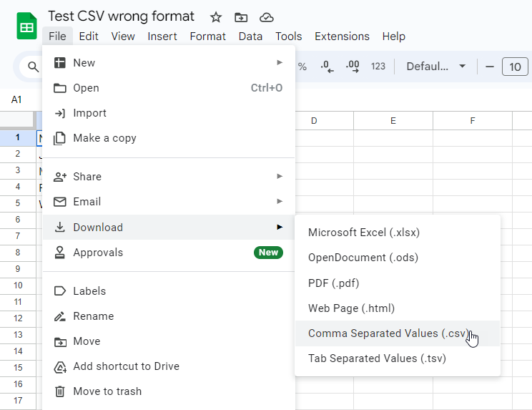Open the View menu
This screenshot has width=532, height=410.
click(123, 36)
